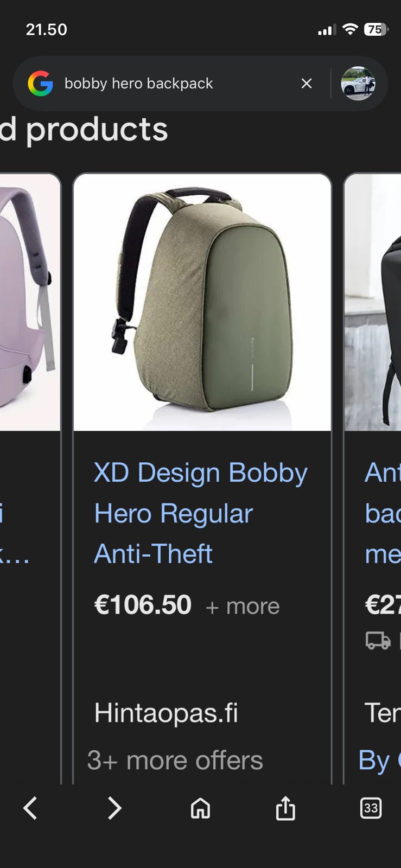This screenshot has width=401, height=868.
Task: Open XD Design Bobby Hero Regular link
Action: click(x=201, y=513)
